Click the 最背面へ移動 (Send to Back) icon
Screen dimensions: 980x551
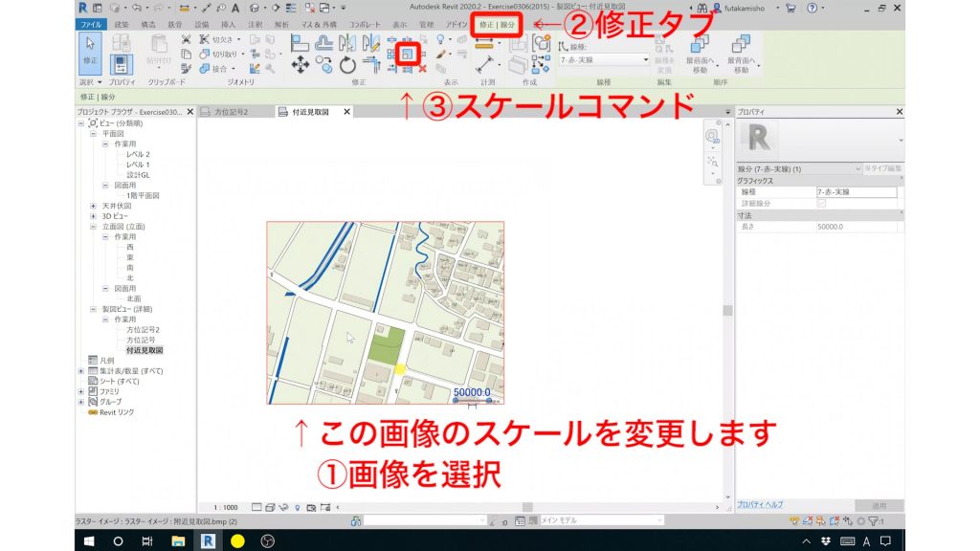pos(742,44)
